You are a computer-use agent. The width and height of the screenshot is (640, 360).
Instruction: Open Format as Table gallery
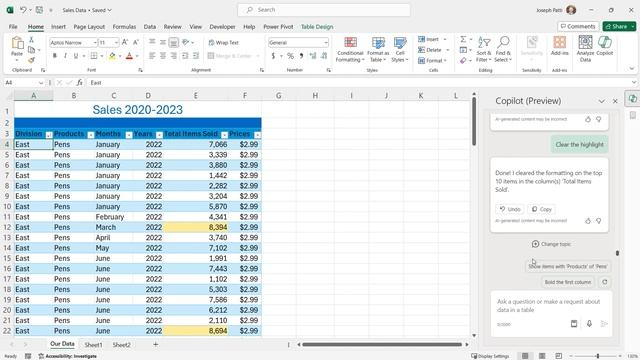coord(378,49)
